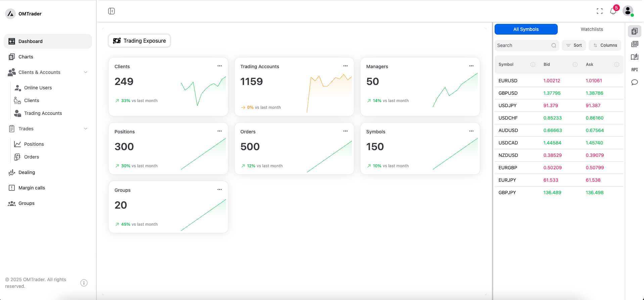Open the Managers card options menu
This screenshot has height=300, width=644.
click(x=471, y=66)
